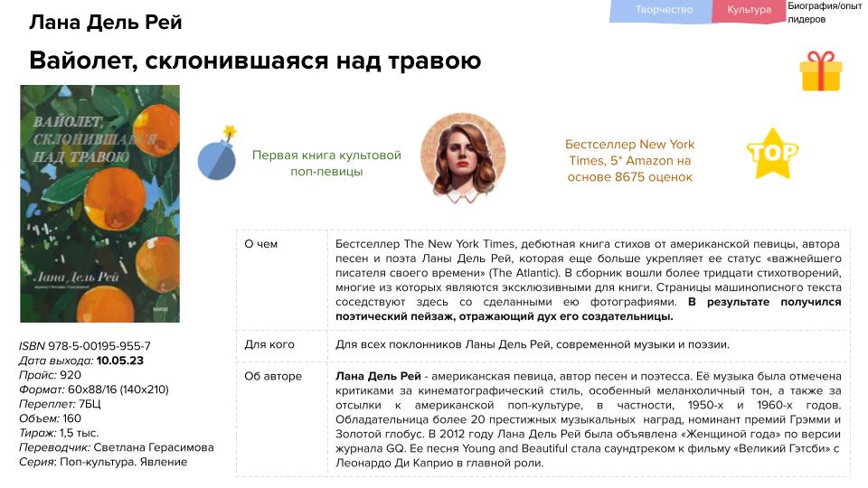Select the Творчество tab
Viewport: 868px width, 488px height.
pos(664,10)
